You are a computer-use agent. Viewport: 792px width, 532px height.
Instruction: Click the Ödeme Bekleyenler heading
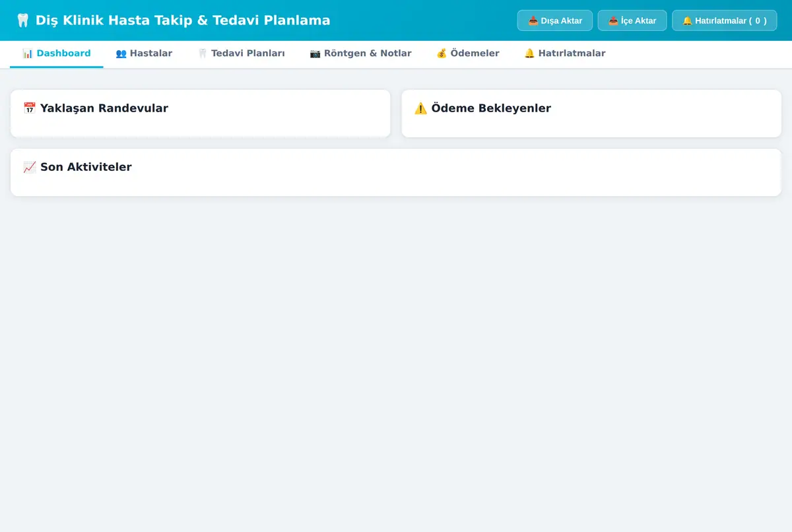[482, 108]
